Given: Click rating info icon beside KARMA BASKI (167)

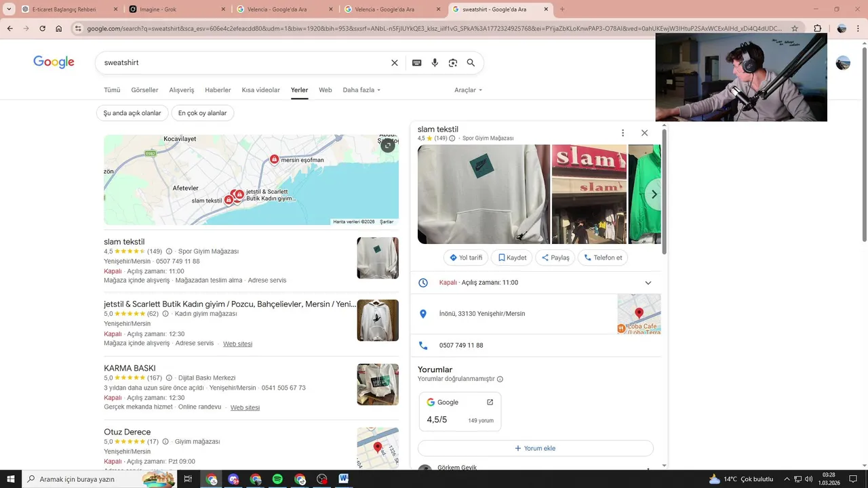Looking at the screenshot, I should point(169,378).
